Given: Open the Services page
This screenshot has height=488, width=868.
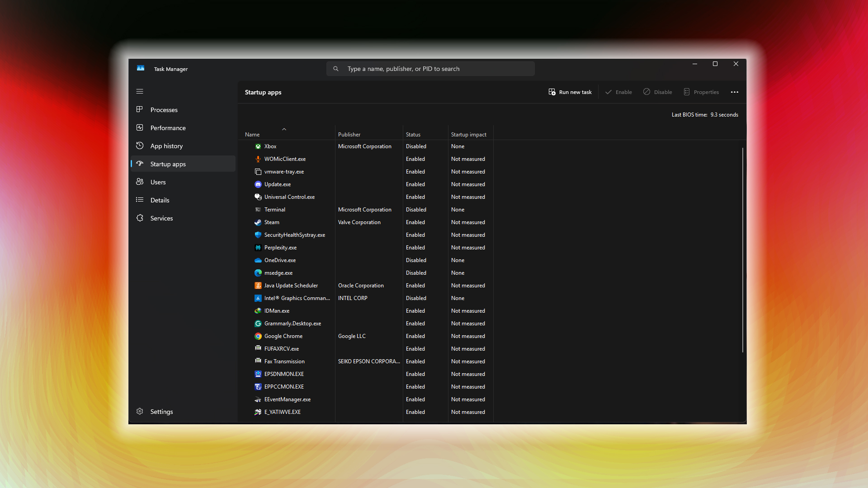Looking at the screenshot, I should (x=183, y=218).
